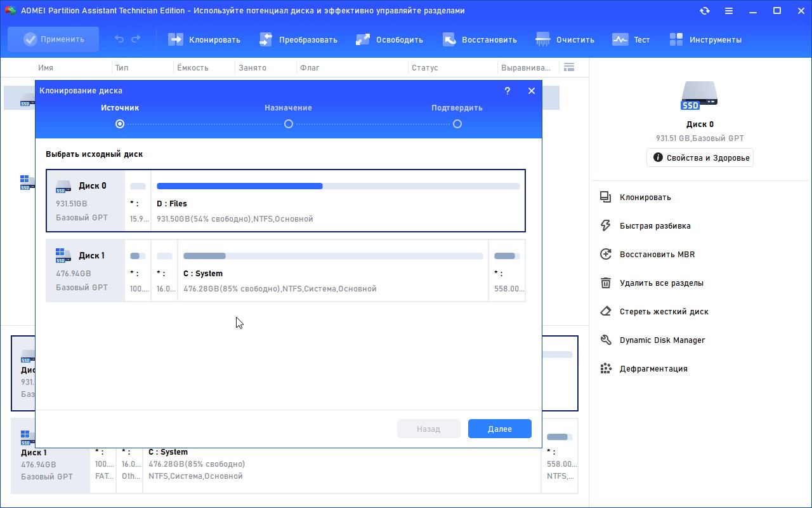Screen dimensions: 812x508
Task: Click the Dynamic Disk Manager wrench icon
Action: (x=606, y=340)
